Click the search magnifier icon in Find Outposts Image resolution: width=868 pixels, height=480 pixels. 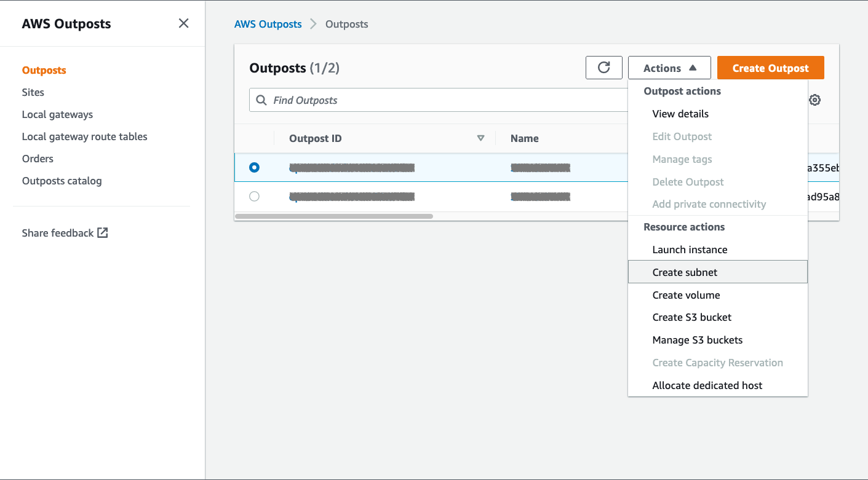click(261, 100)
